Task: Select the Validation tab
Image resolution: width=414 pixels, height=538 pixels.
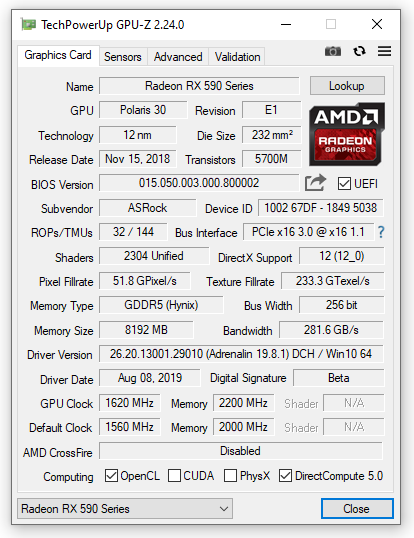Action: pyautogui.click(x=237, y=57)
